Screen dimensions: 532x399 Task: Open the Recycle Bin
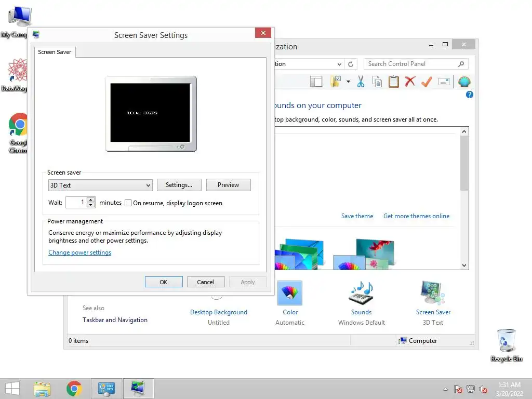pyautogui.click(x=506, y=340)
